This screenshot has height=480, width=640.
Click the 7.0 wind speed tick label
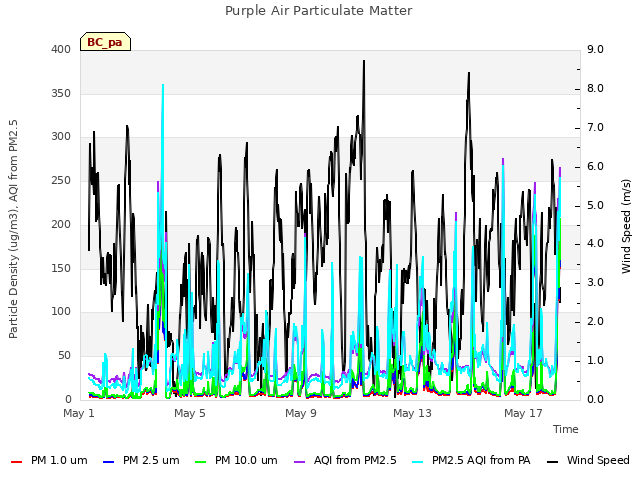pyautogui.click(x=595, y=127)
